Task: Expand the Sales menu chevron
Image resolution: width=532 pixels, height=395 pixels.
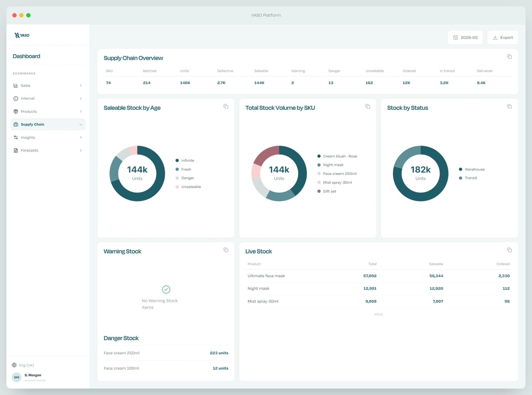Action: point(81,85)
